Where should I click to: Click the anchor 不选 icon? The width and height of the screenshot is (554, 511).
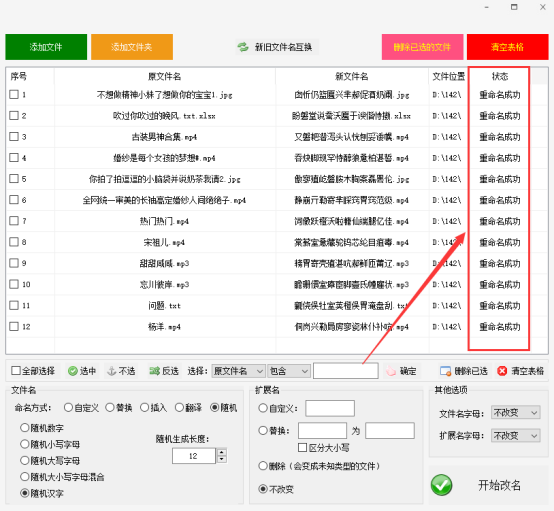[111, 371]
